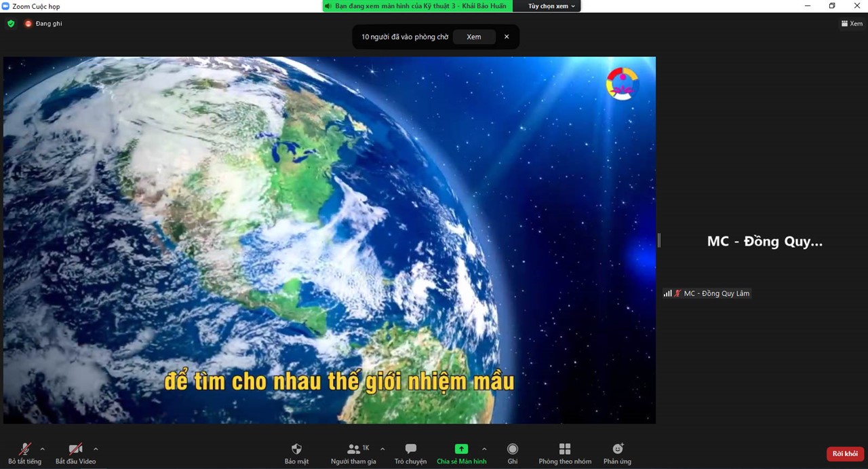The width and height of the screenshot is (868, 469).
Task: Open the Người tham gia participants panel
Action: 353,454
